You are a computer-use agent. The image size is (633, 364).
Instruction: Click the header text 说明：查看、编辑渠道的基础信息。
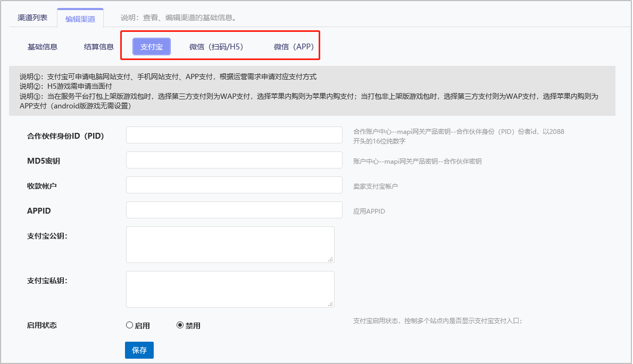[178, 18]
